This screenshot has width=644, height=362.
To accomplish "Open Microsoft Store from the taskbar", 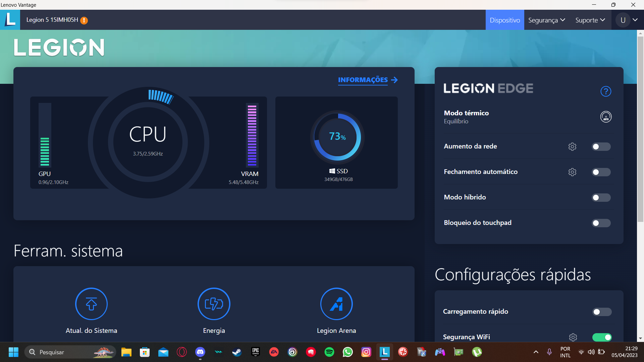I will 145,352.
